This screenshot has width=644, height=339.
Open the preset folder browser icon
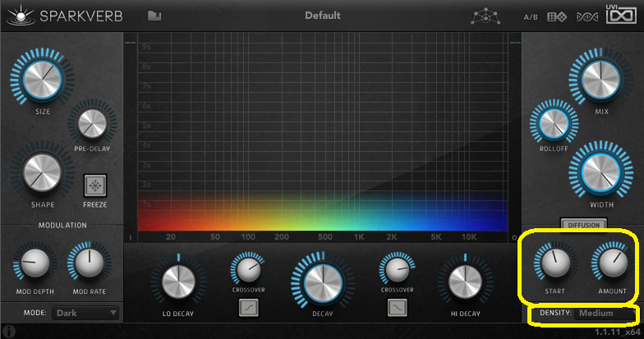154,16
